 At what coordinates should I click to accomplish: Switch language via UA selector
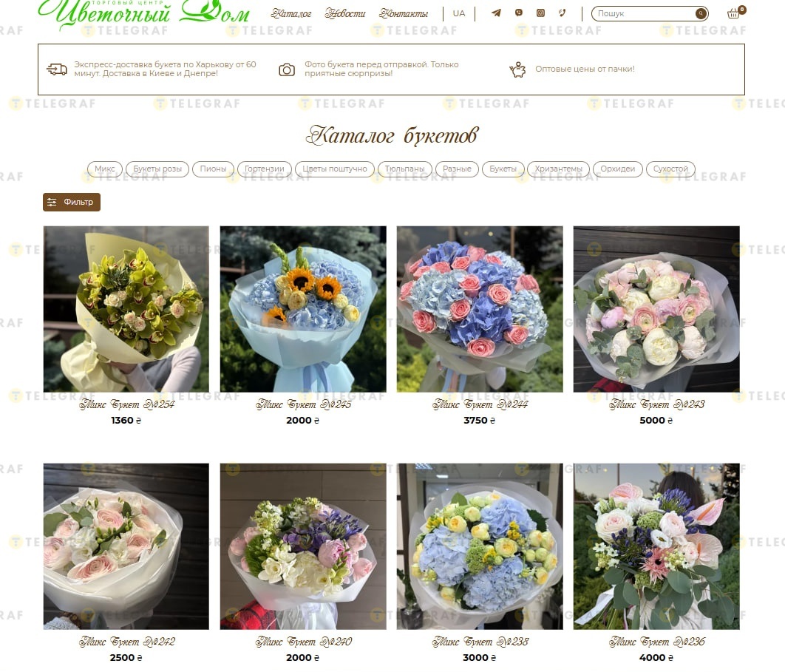click(x=459, y=13)
